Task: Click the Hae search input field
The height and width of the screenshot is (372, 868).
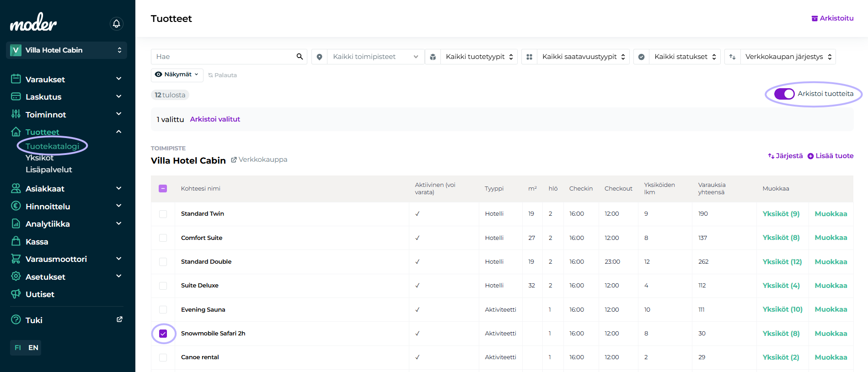Action: [x=224, y=57]
